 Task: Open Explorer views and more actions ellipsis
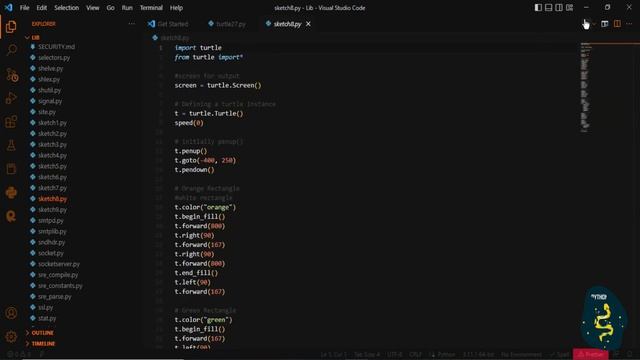[131, 24]
